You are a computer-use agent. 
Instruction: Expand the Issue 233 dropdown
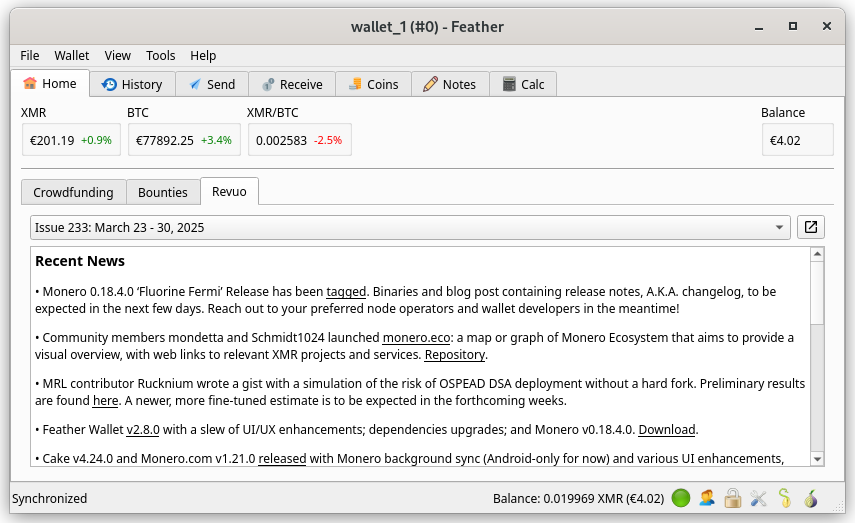[410, 227]
